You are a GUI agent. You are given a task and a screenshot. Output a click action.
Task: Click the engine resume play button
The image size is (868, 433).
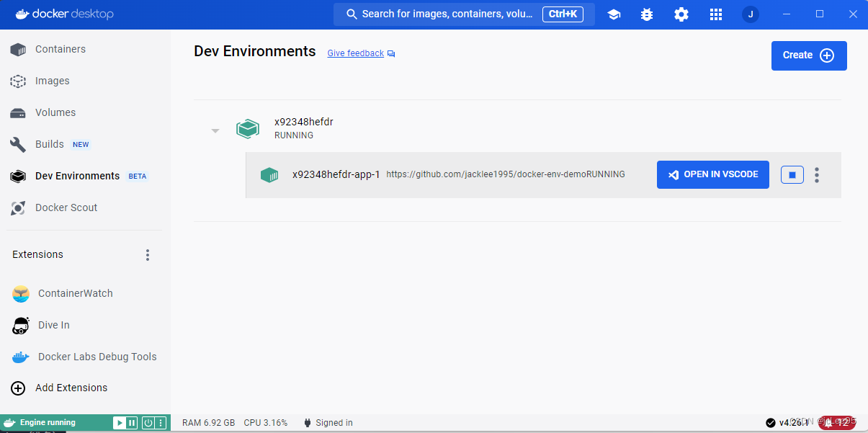point(120,423)
